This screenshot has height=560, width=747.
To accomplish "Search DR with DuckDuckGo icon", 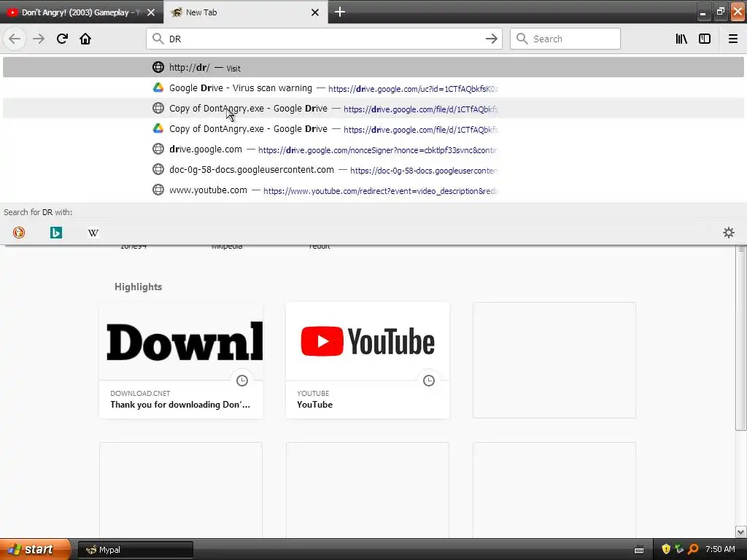I will [x=18, y=233].
